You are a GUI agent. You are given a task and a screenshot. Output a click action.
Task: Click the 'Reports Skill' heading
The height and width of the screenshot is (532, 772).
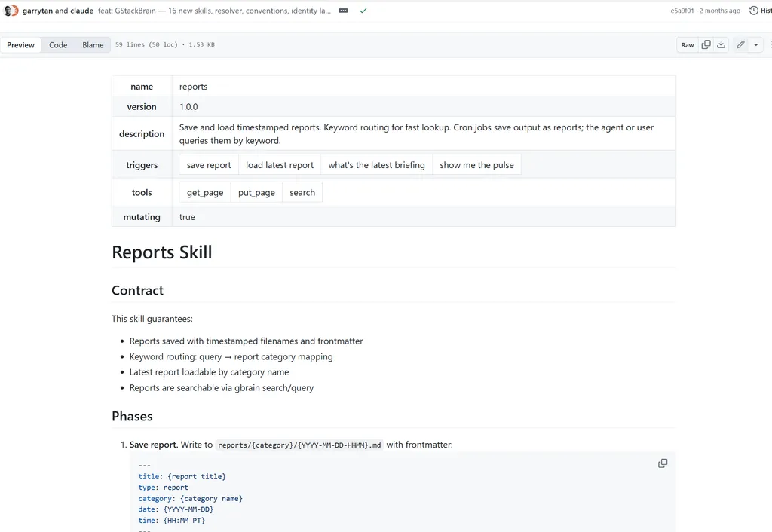pos(162,252)
